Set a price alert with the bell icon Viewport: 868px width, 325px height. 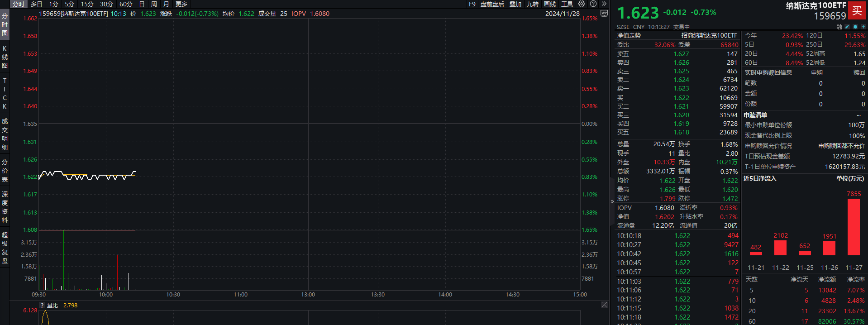(855, 27)
